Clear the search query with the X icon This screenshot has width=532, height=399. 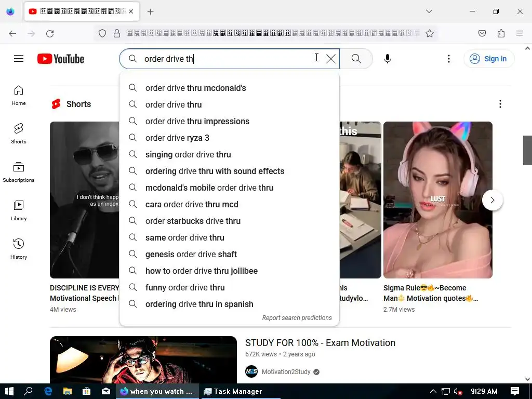tap(331, 59)
